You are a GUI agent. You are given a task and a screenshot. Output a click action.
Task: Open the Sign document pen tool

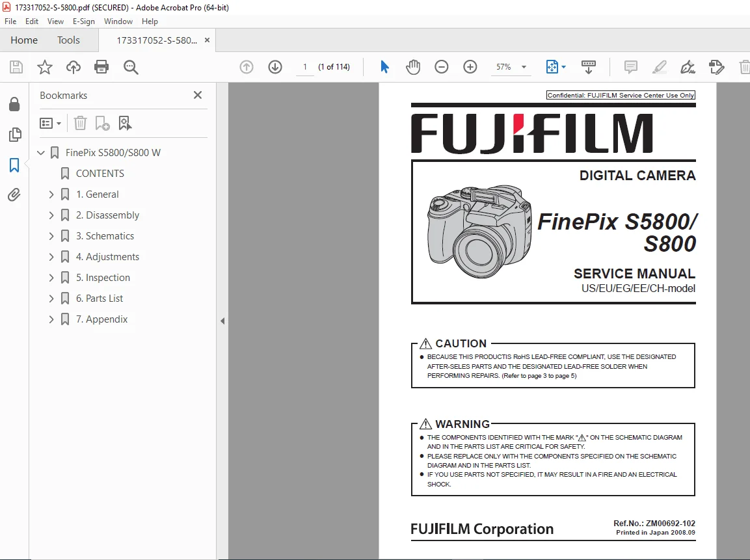click(688, 67)
